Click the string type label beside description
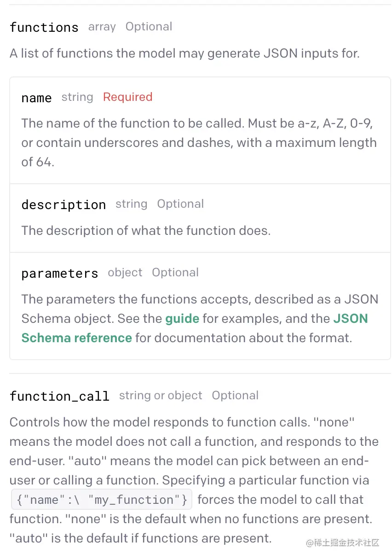The height and width of the screenshot is (560, 392). click(x=132, y=204)
